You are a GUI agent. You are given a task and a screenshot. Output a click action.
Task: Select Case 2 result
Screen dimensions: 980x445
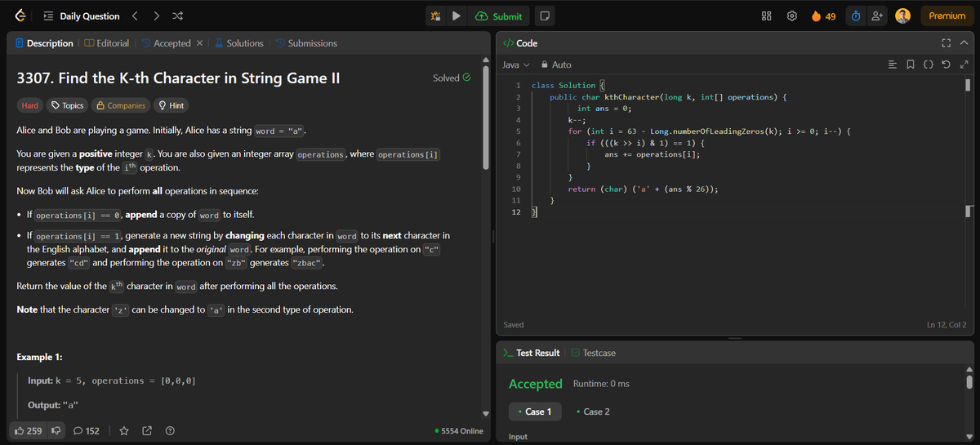click(x=593, y=412)
